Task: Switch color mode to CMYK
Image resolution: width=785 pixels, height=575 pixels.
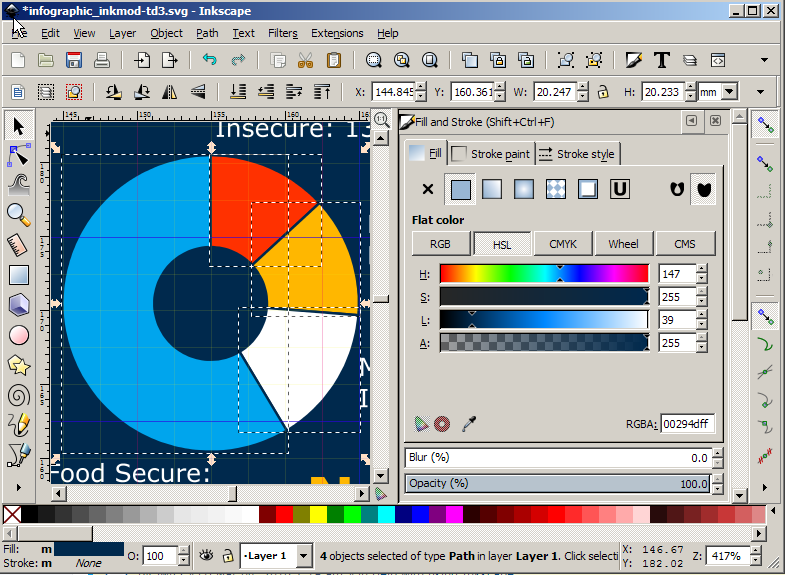Action: coord(562,243)
